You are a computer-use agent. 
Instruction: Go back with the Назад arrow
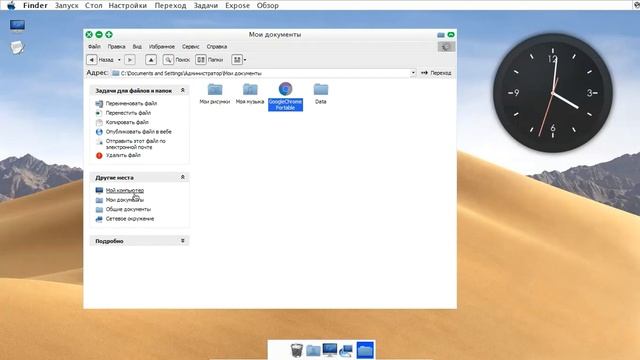[92, 60]
